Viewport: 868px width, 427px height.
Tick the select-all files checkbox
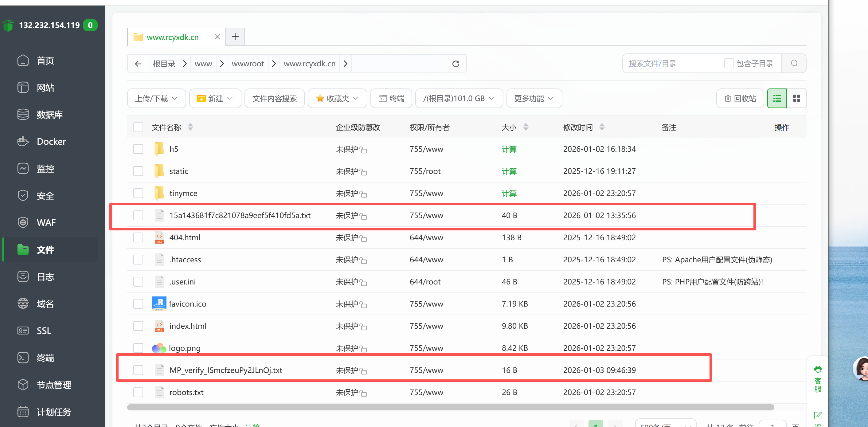[138, 127]
